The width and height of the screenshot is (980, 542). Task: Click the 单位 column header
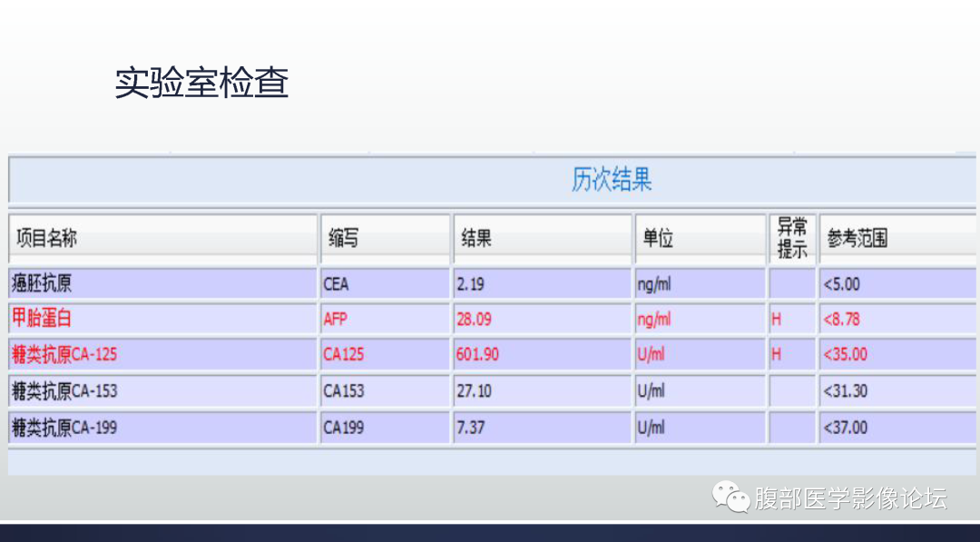tap(700, 238)
